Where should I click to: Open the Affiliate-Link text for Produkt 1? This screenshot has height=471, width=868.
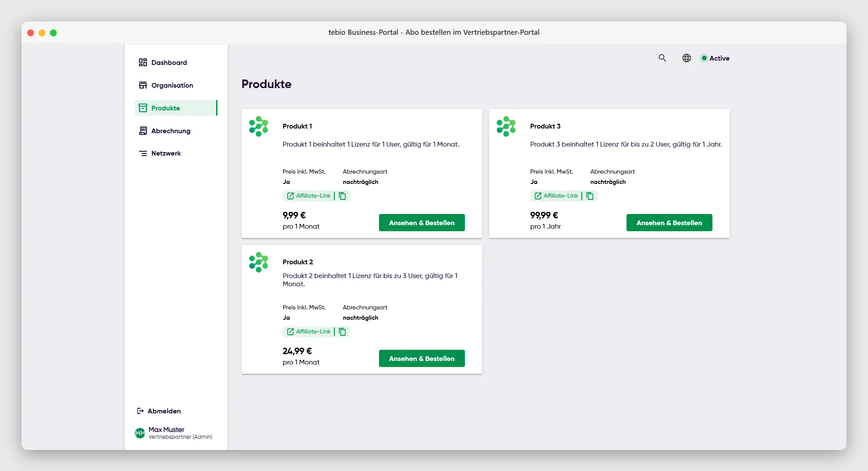pyautogui.click(x=313, y=196)
